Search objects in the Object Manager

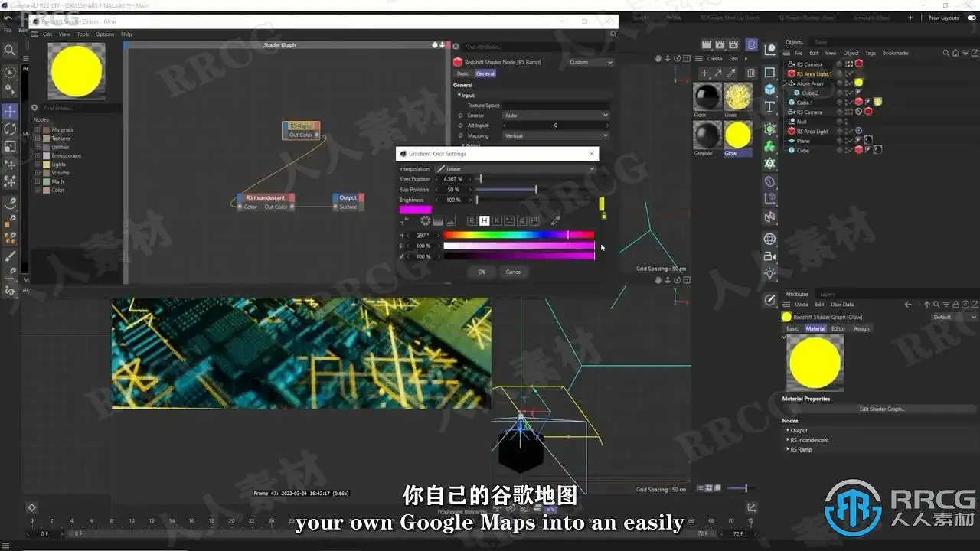[x=946, y=53]
